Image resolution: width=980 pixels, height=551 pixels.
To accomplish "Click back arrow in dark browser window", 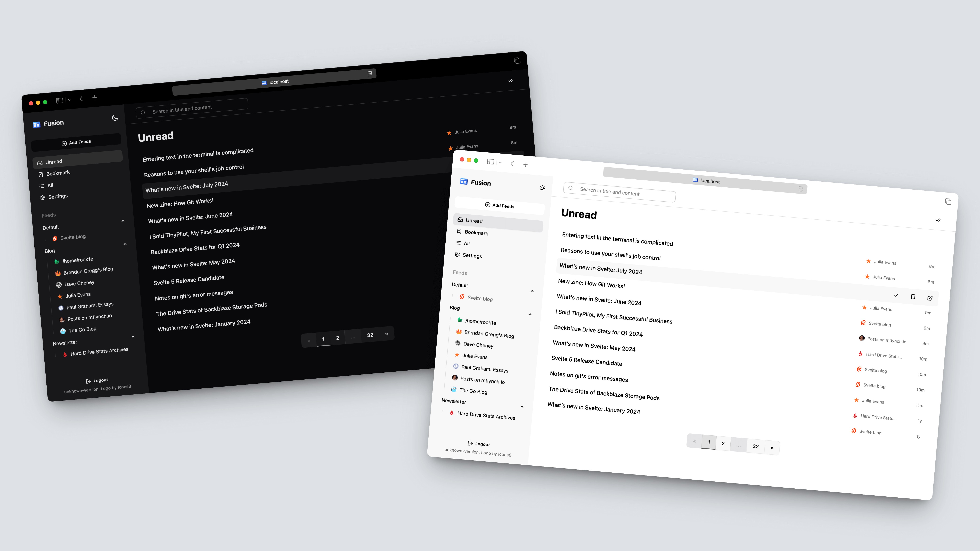I will pyautogui.click(x=81, y=98).
